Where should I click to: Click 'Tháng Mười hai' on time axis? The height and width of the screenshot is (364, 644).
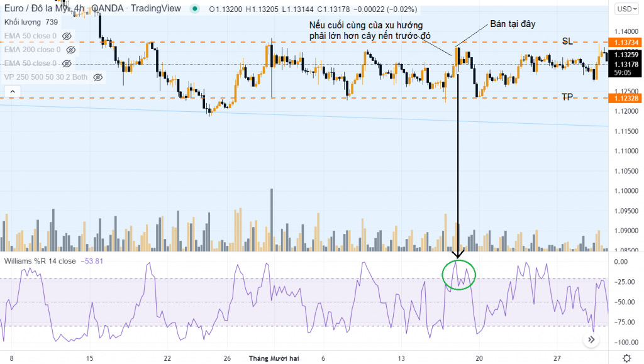click(x=274, y=358)
